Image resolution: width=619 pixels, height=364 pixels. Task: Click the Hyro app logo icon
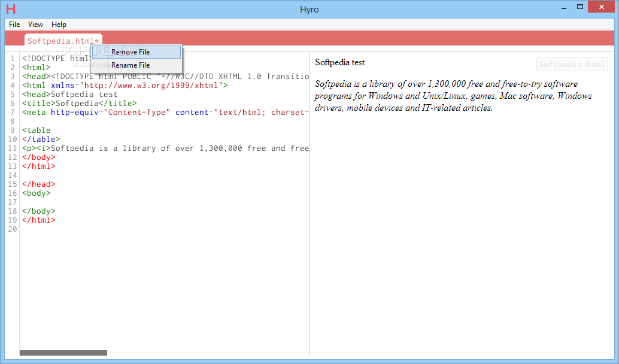[11, 9]
